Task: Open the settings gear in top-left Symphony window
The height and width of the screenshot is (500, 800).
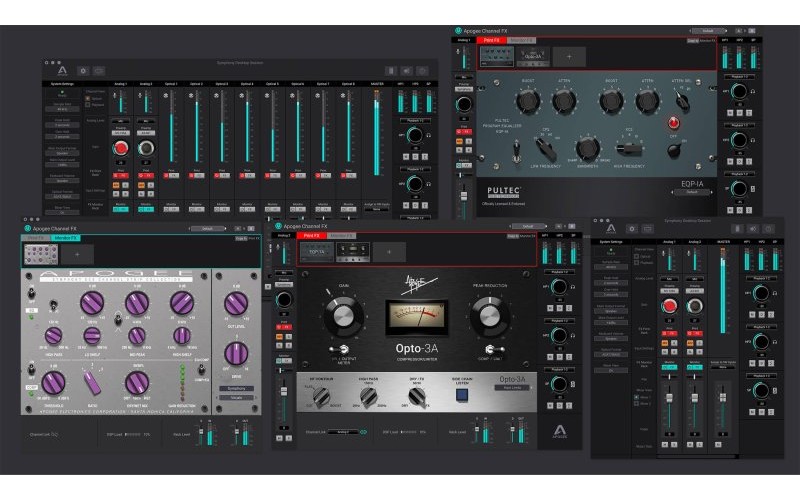Action: click(83, 71)
